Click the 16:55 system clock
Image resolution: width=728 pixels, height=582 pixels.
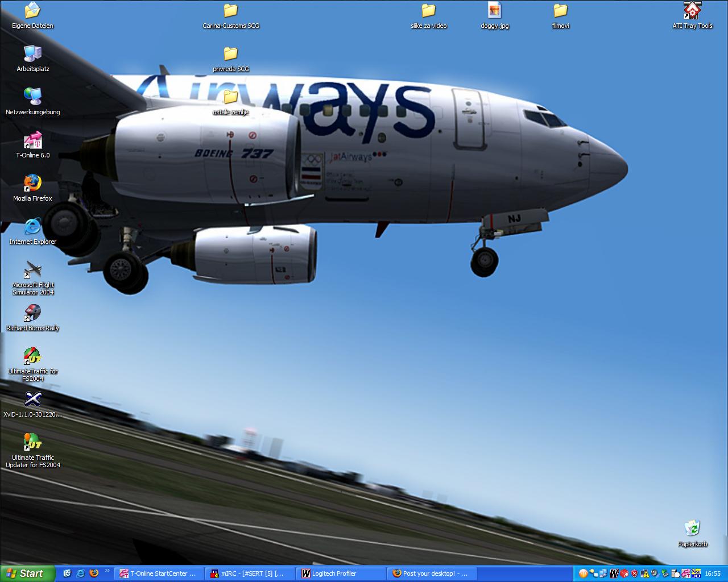coord(713,573)
